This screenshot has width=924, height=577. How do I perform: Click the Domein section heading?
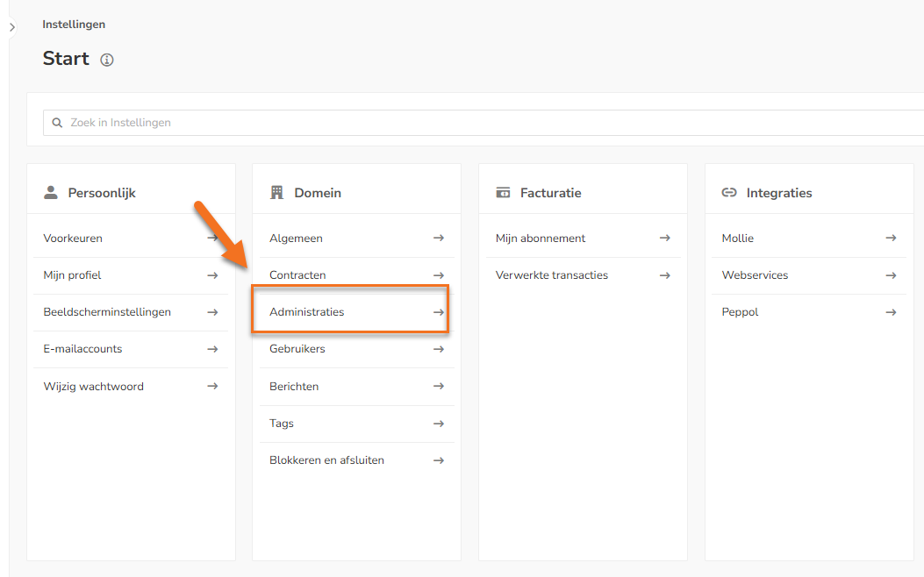[x=318, y=193]
